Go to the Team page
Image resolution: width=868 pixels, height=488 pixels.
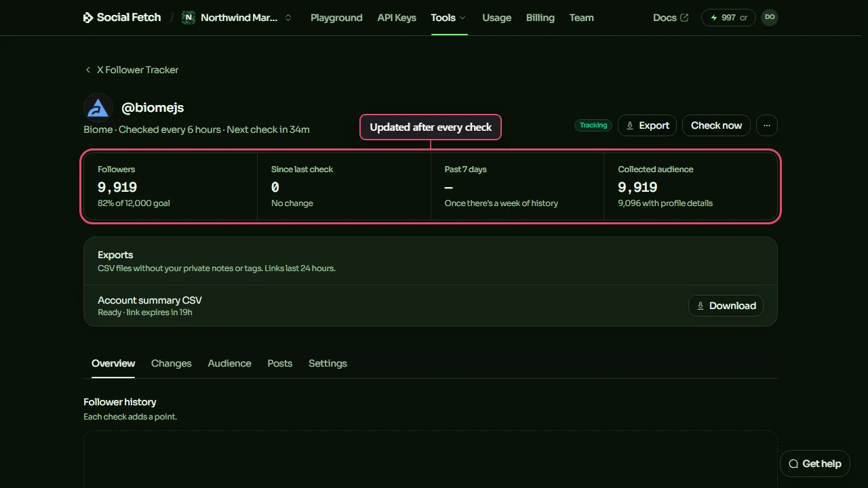582,18
